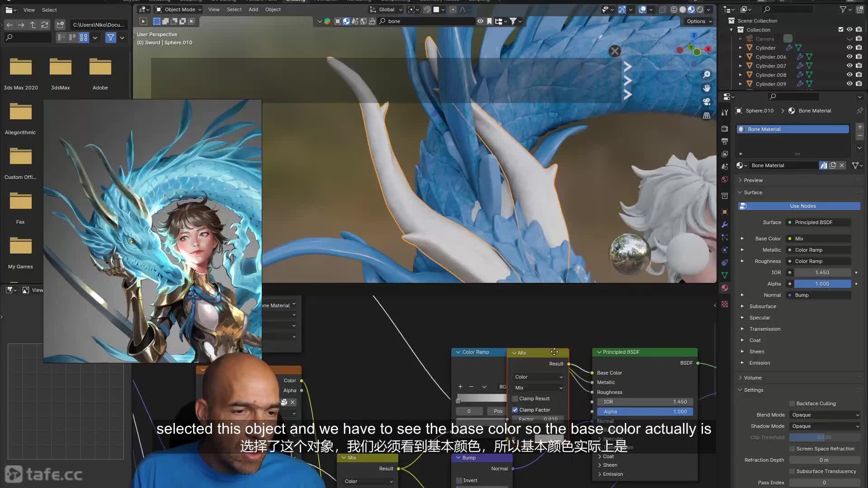Open the View Layer properties tab

(x=725, y=154)
